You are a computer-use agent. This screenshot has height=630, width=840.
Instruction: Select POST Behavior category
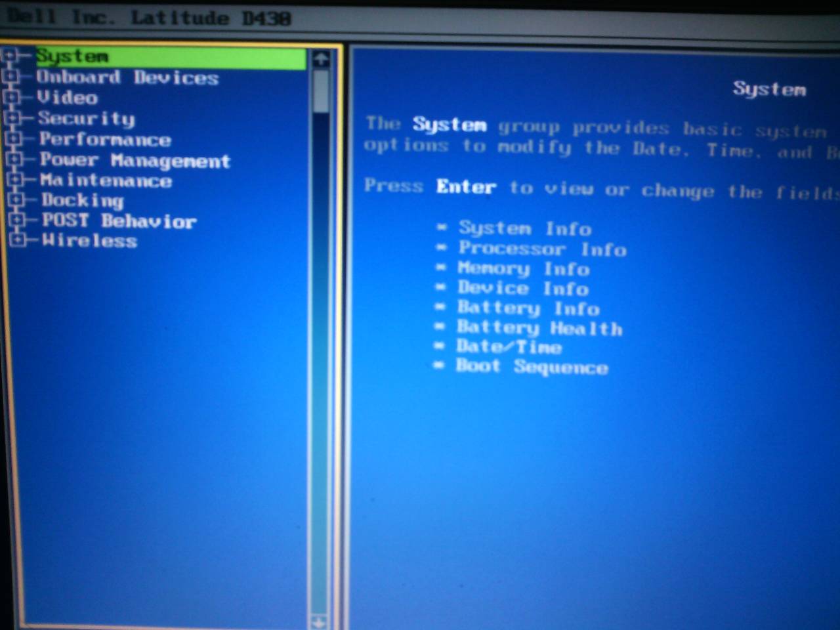click(x=119, y=221)
